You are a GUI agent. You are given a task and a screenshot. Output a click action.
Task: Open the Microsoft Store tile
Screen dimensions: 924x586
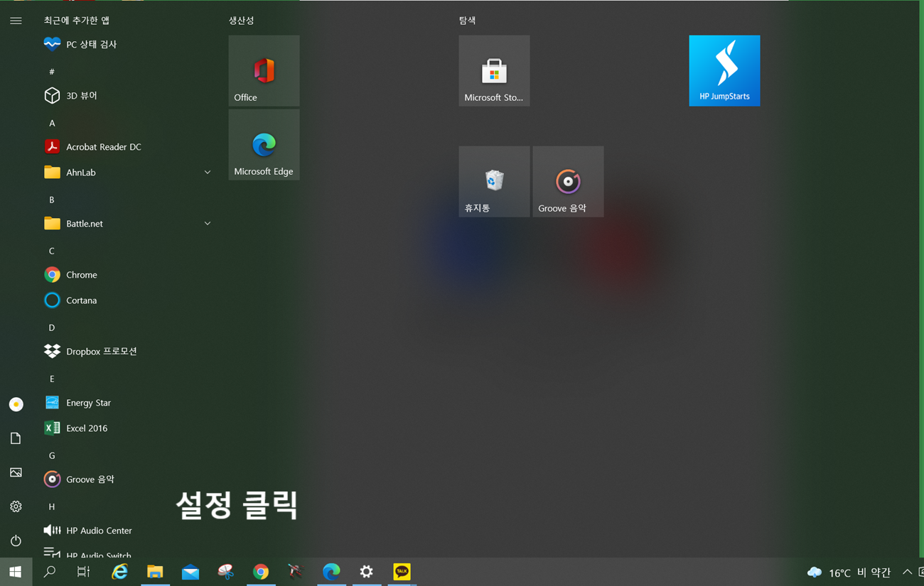click(x=494, y=70)
